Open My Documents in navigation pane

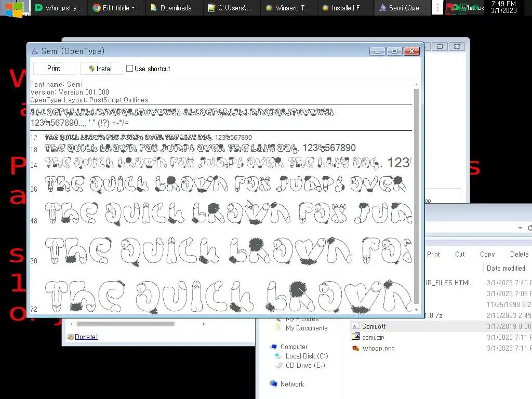pyautogui.click(x=307, y=328)
